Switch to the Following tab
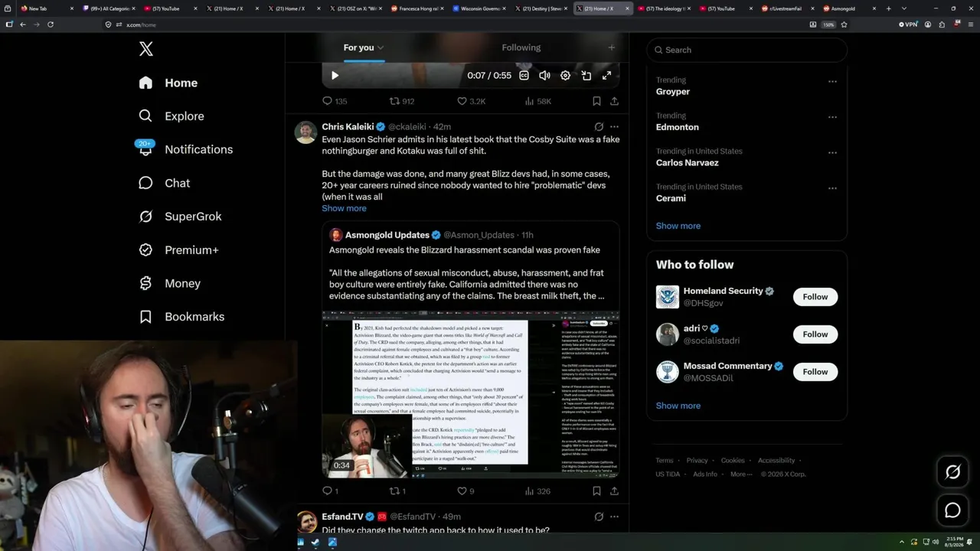The image size is (980, 551). point(521,47)
